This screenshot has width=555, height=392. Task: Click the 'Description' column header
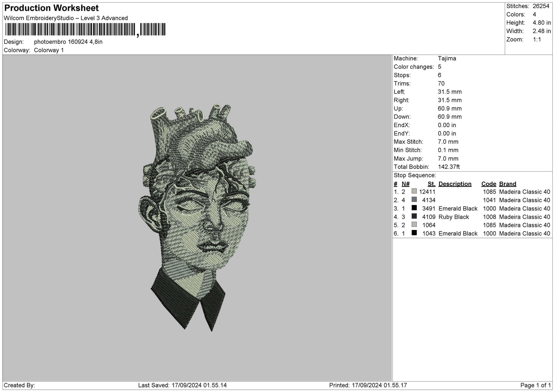455,184
